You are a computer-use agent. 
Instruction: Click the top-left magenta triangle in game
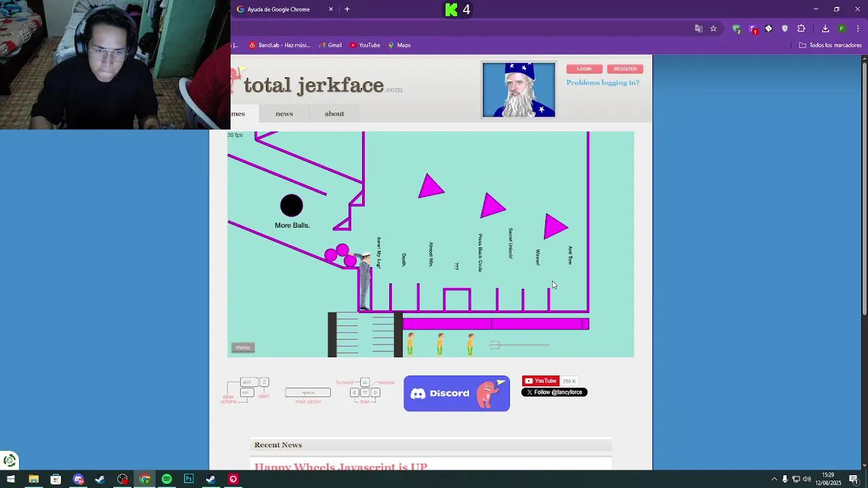430,187
